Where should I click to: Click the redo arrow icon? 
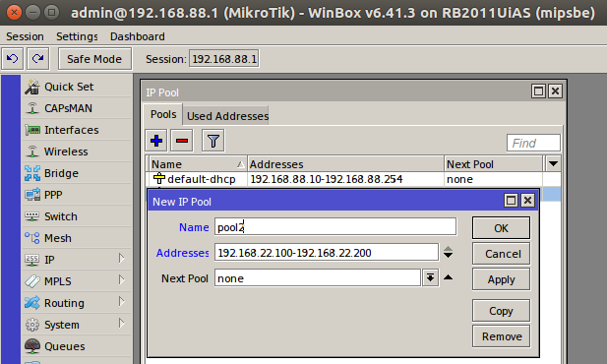click(x=38, y=59)
